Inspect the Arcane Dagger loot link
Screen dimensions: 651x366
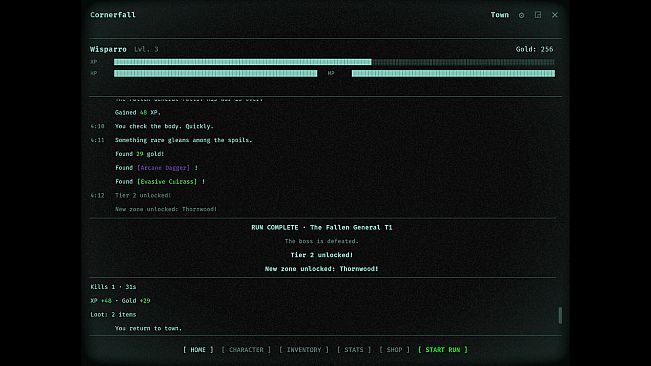164,168
